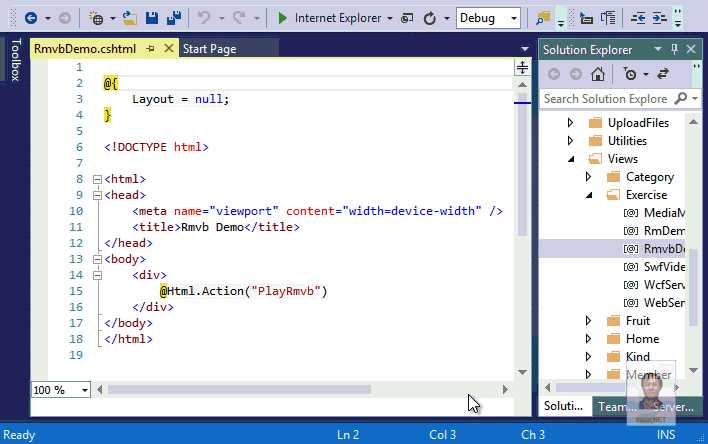
Task: Click the grayed Navigate Forward arrow in main toolbar
Action: (65, 18)
